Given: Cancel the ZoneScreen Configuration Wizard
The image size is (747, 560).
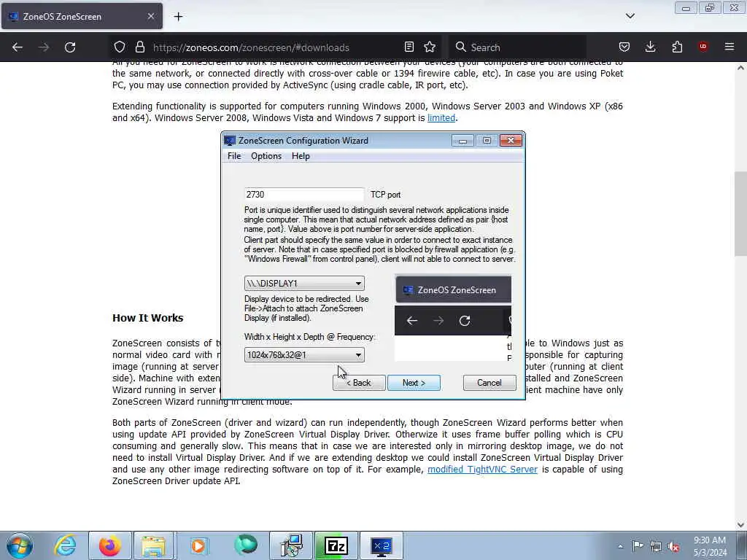Looking at the screenshot, I should (489, 383).
